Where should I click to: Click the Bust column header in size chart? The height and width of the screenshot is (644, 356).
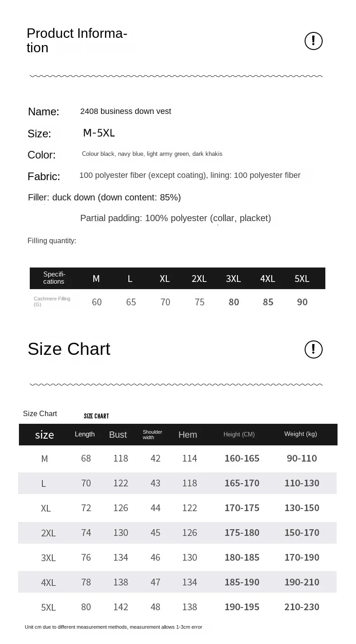118,435
